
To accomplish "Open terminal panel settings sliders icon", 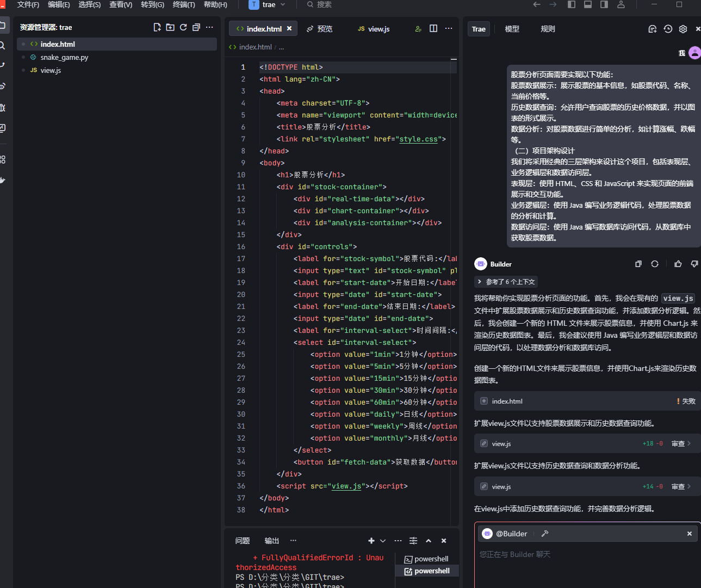I will [x=413, y=541].
